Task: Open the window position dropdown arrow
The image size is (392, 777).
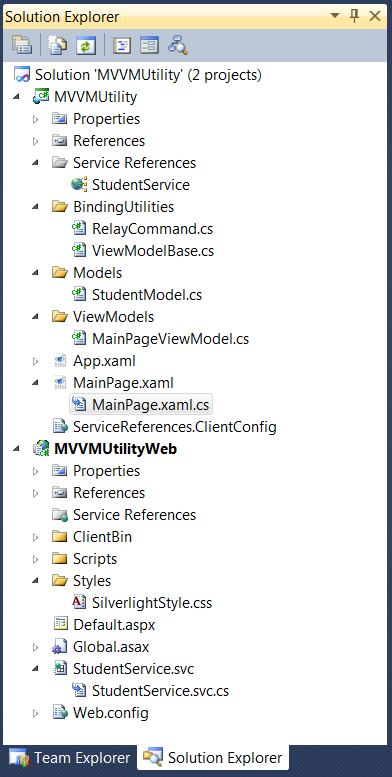Action: 335,16
